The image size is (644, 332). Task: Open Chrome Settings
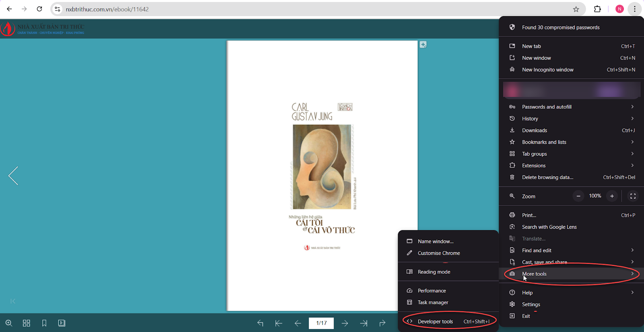click(571, 304)
